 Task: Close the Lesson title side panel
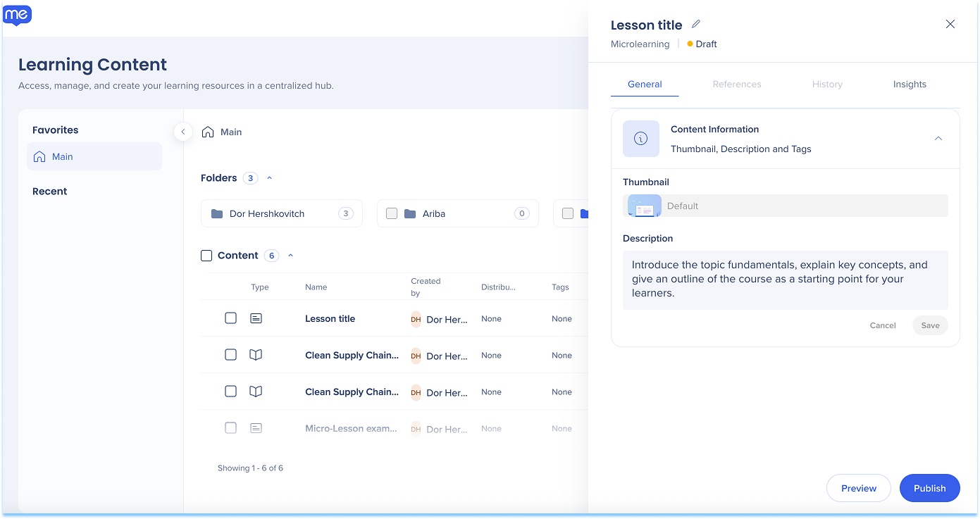click(x=950, y=24)
